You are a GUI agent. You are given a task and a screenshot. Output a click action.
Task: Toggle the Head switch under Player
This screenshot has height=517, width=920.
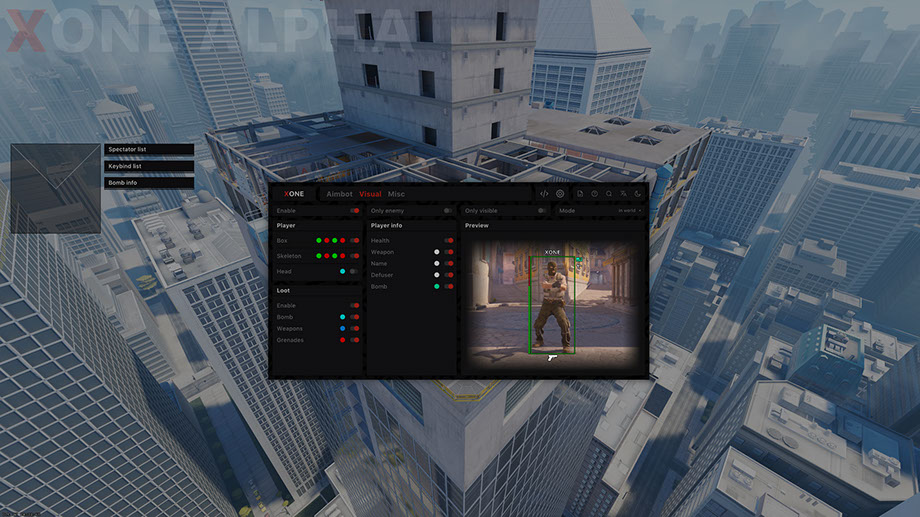tap(353, 271)
